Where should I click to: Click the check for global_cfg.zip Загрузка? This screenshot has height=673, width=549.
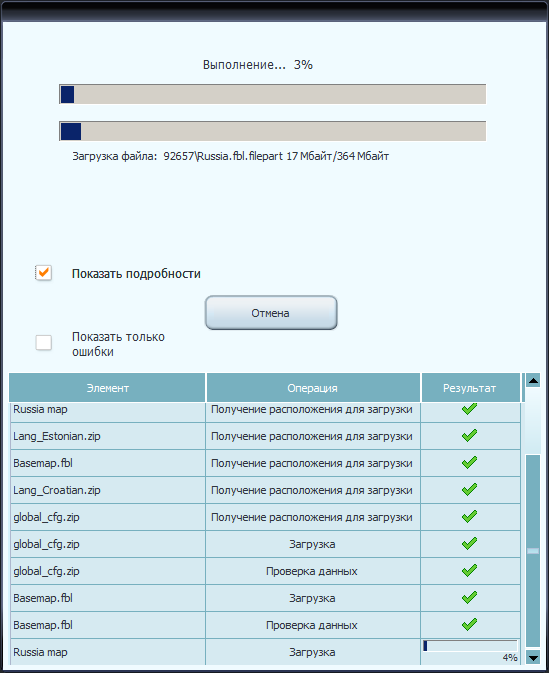470,543
